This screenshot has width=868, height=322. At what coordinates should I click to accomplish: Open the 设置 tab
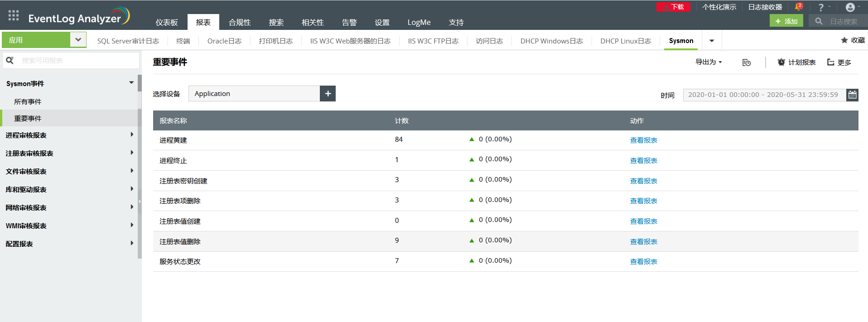click(382, 22)
